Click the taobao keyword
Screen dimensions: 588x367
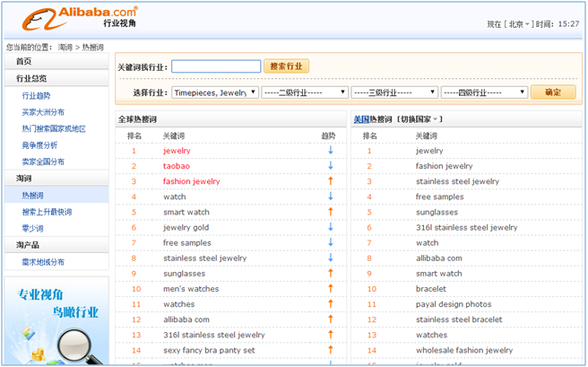click(177, 166)
